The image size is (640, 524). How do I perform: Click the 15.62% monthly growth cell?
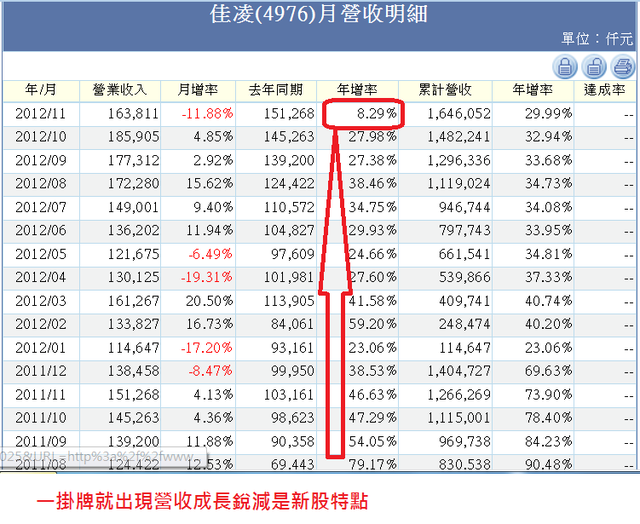(210, 184)
